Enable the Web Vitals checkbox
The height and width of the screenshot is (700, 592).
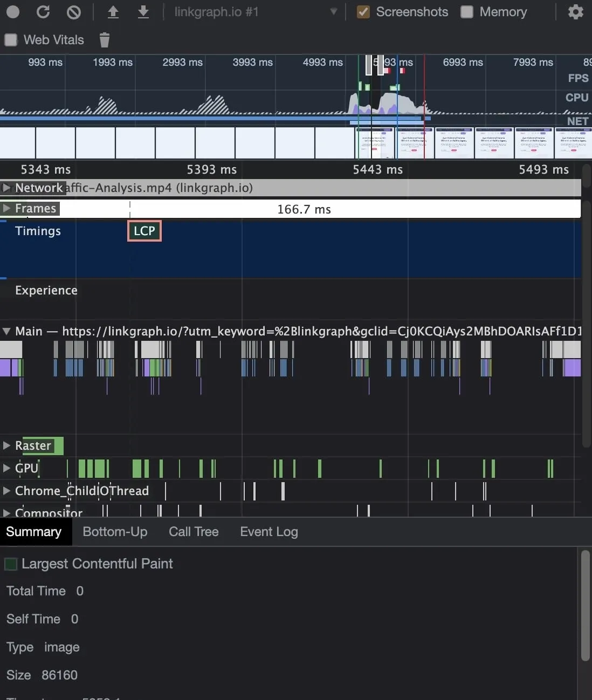(11, 40)
